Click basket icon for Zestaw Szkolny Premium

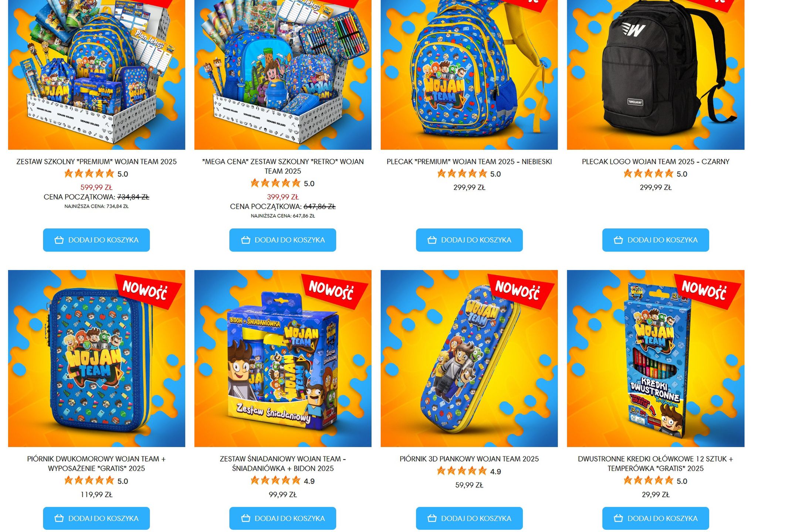[x=59, y=240]
